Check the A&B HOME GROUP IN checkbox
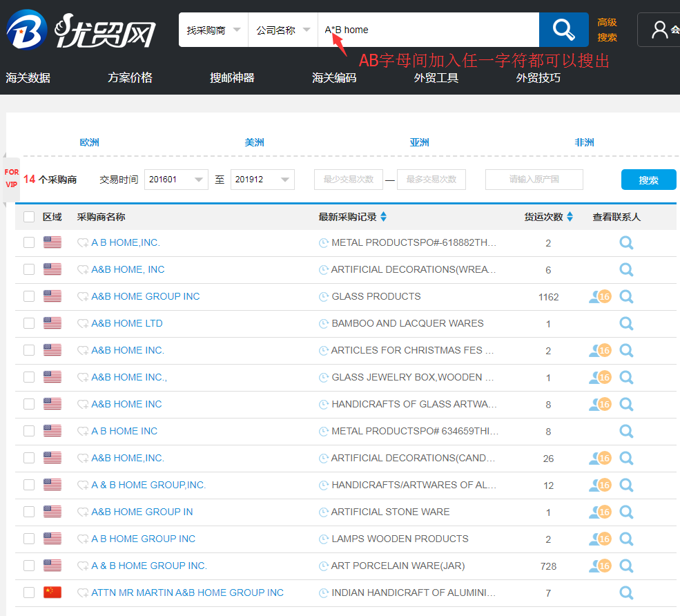 29,512
